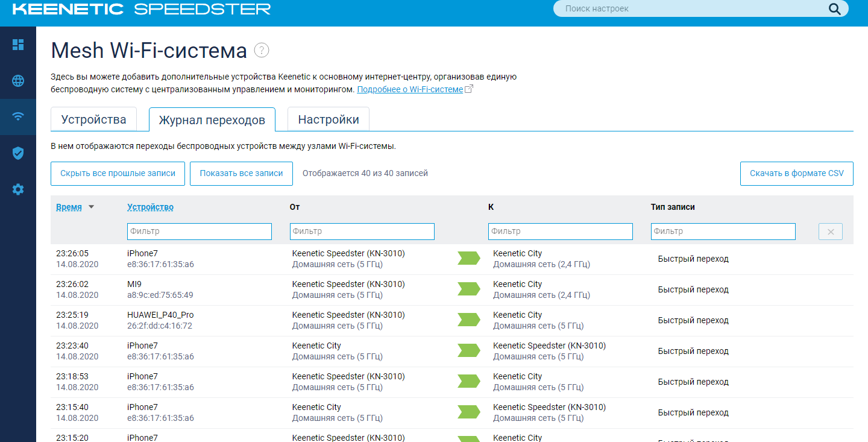Select the Wi-Fi icon in sidebar

pos(18,116)
